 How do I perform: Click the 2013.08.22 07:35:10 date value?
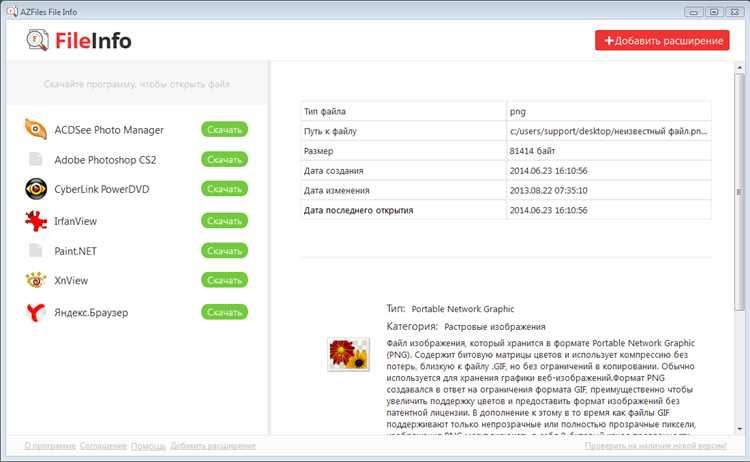tap(549, 190)
